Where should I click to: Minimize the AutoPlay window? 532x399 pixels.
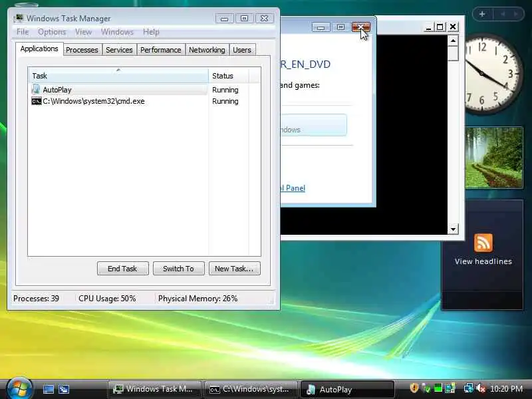(x=321, y=27)
